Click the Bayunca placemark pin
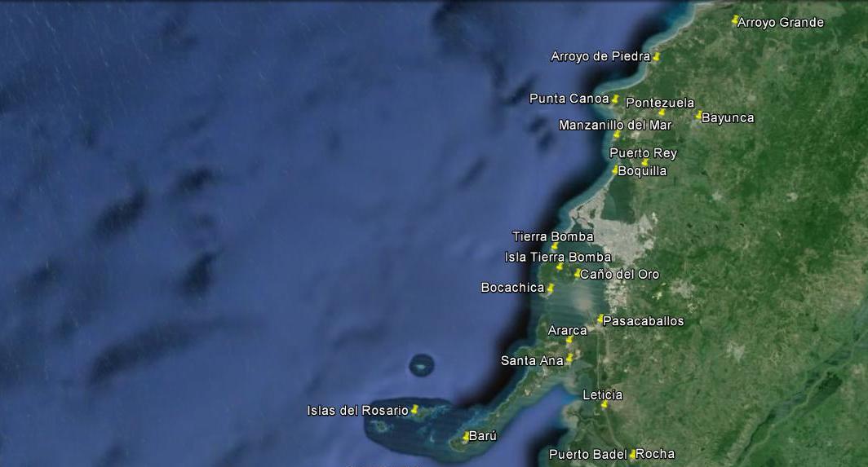Screen dimensions: 868x467 (x=699, y=115)
